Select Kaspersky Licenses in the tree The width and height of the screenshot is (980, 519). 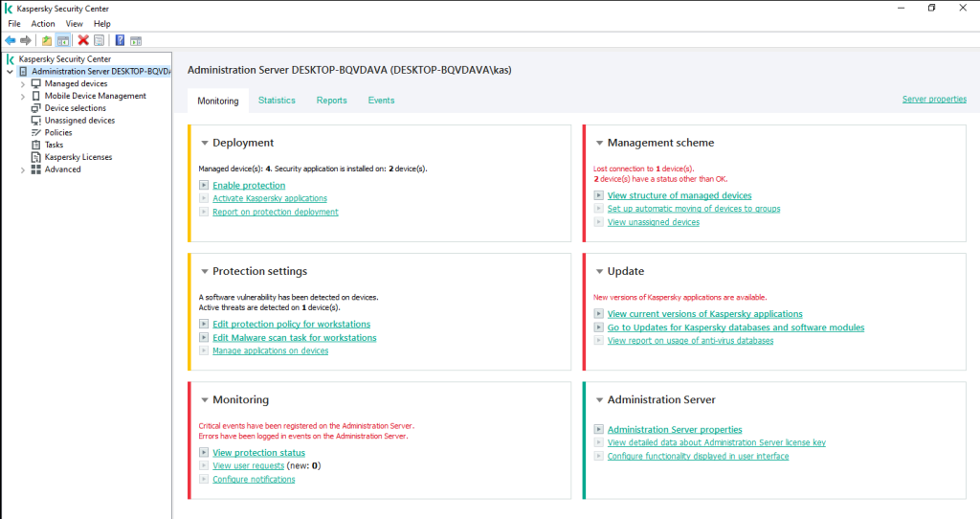[78, 157]
